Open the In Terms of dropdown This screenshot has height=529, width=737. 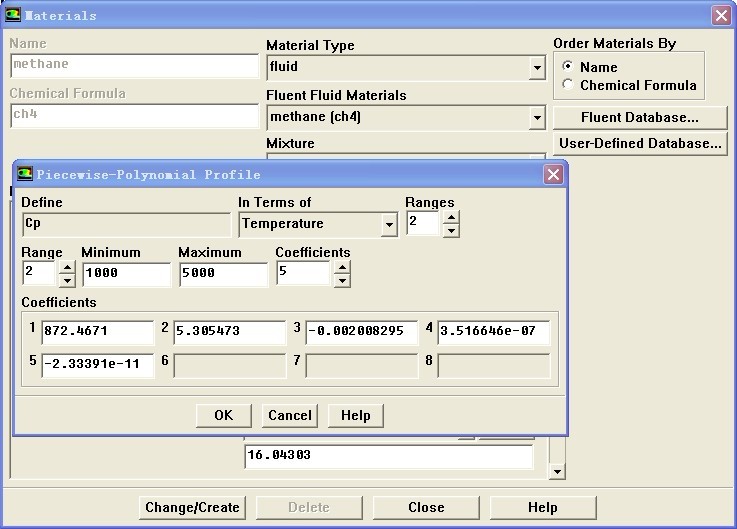(389, 225)
